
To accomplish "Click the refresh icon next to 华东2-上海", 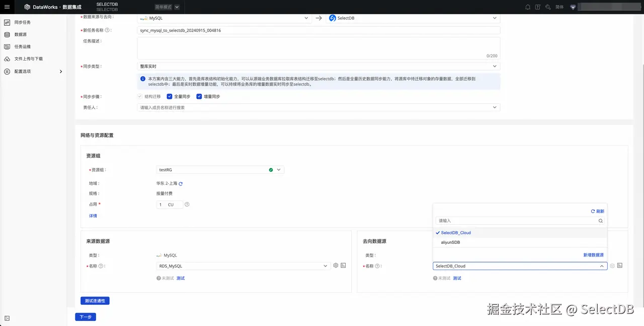I will click(x=181, y=183).
